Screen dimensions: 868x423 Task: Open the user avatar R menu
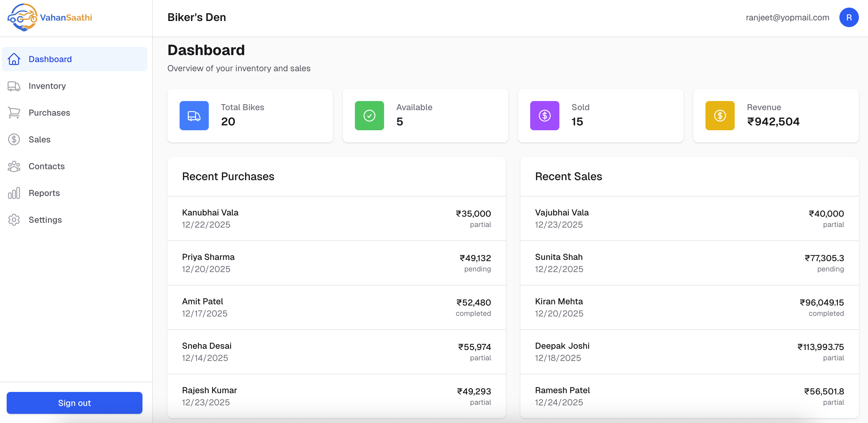coord(849,18)
